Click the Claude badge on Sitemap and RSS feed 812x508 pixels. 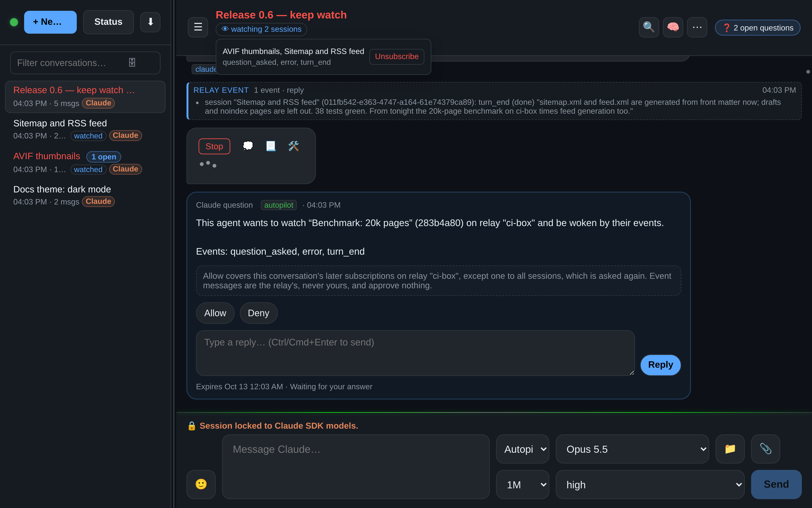[125, 135]
